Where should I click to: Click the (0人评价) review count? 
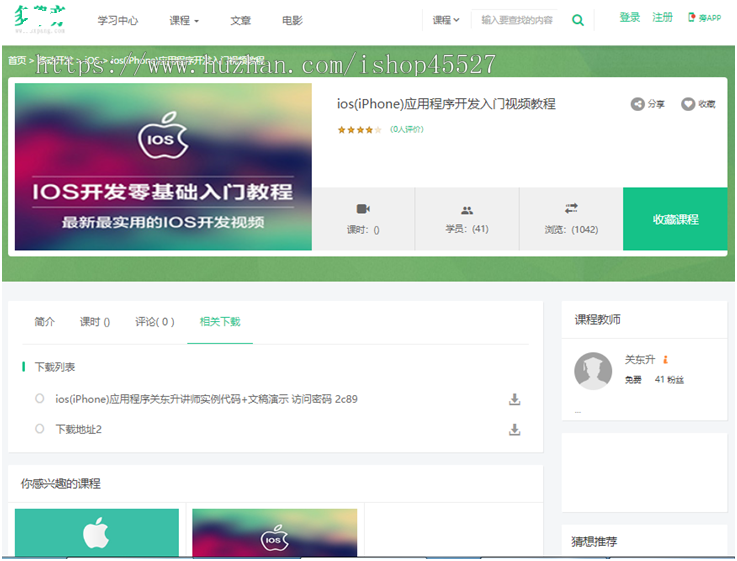coord(407,129)
